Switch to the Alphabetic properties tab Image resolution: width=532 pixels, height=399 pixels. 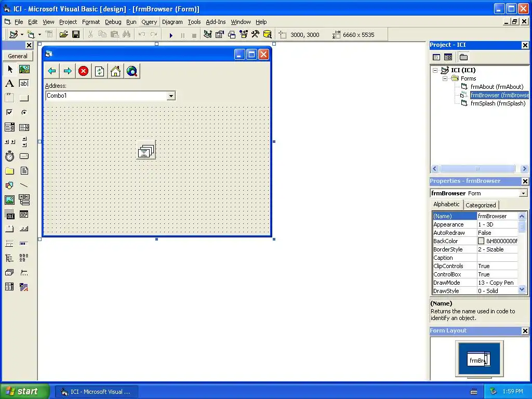pos(446,204)
